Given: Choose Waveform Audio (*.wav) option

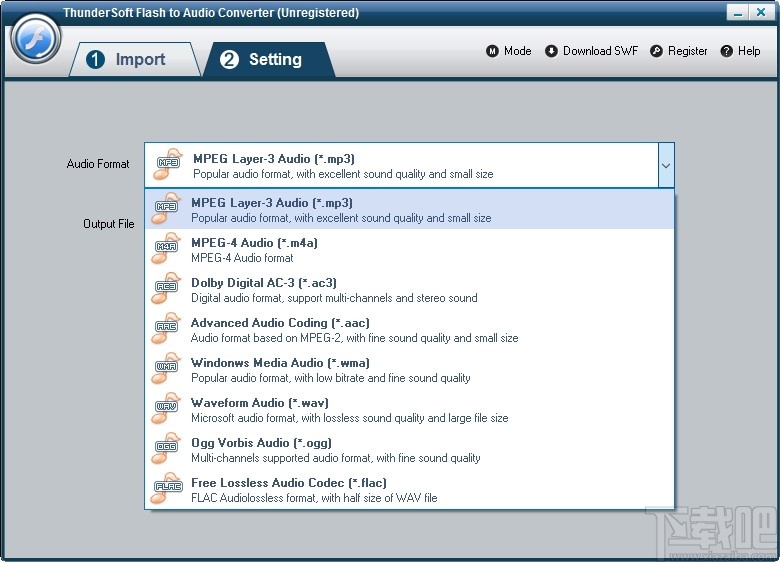Looking at the screenshot, I should (x=409, y=409).
